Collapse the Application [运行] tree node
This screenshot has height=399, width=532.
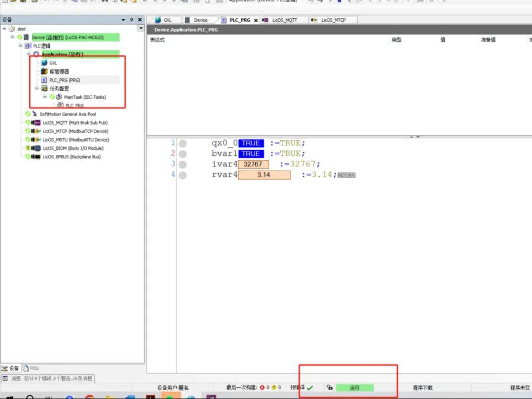pos(29,54)
